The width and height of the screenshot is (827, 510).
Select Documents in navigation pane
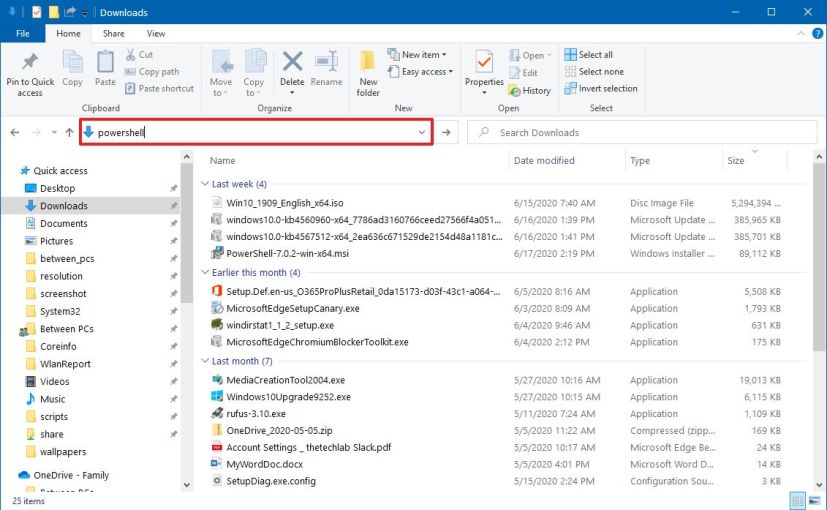coord(64,223)
